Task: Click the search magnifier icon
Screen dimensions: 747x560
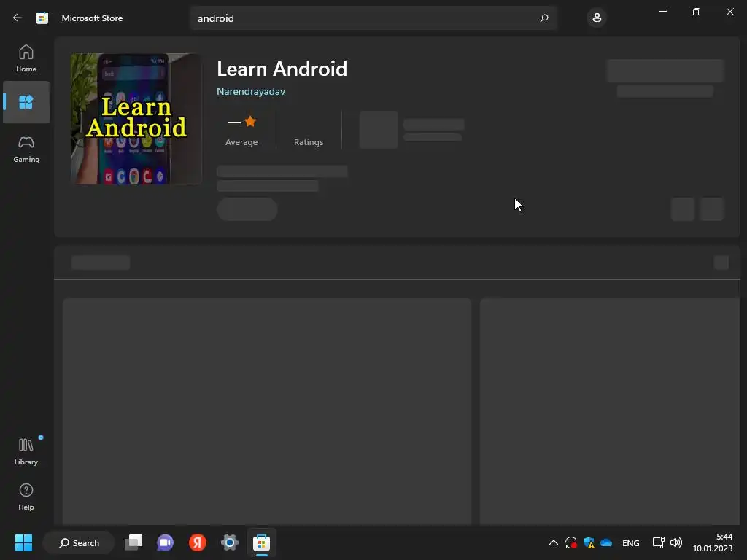Action: 544,18
